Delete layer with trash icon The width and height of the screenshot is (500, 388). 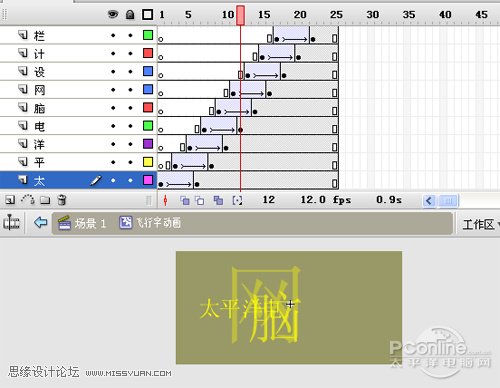point(62,200)
